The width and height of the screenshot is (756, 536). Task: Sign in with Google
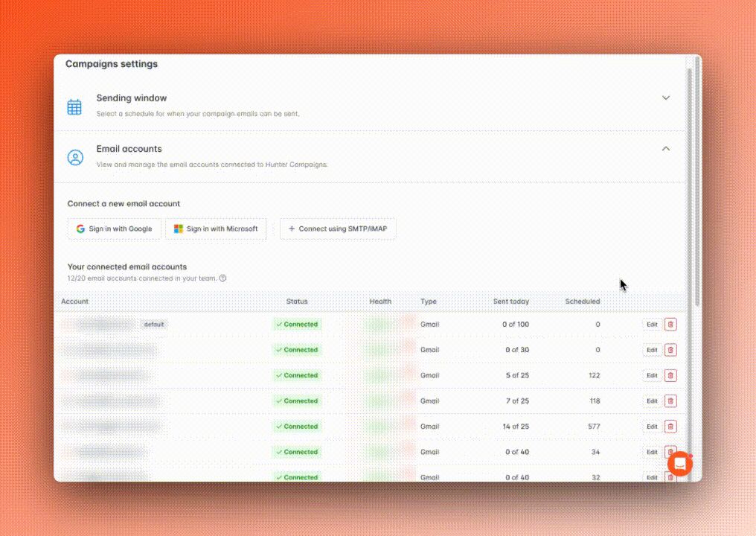(114, 229)
